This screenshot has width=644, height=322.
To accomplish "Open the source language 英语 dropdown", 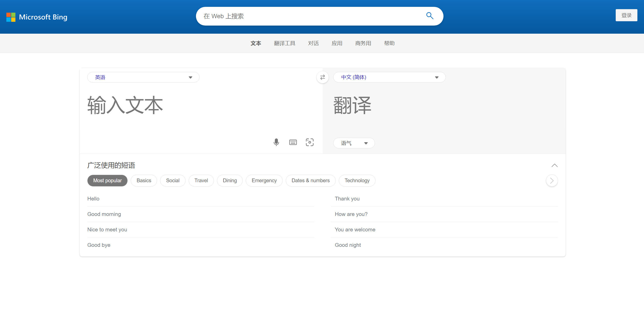I will [x=143, y=77].
